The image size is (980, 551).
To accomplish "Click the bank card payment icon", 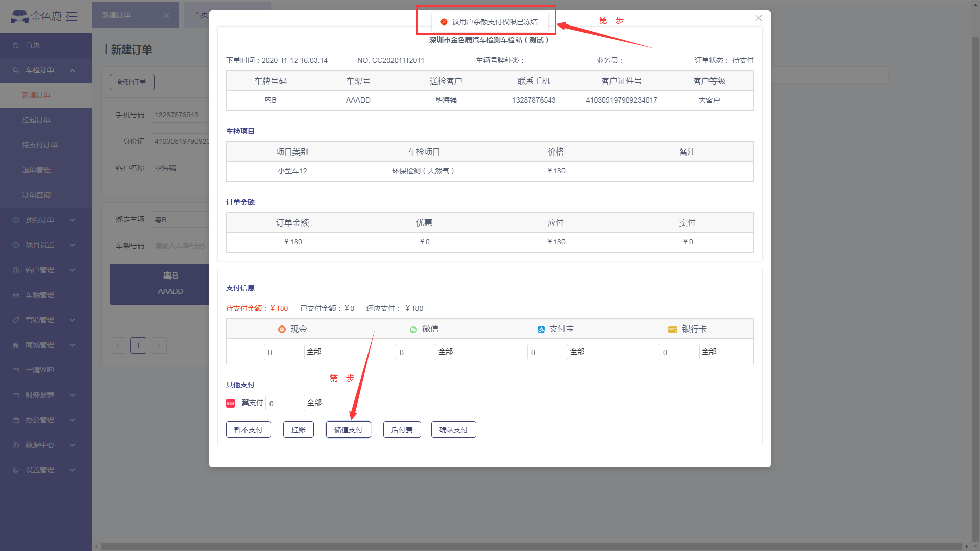I will coord(672,329).
